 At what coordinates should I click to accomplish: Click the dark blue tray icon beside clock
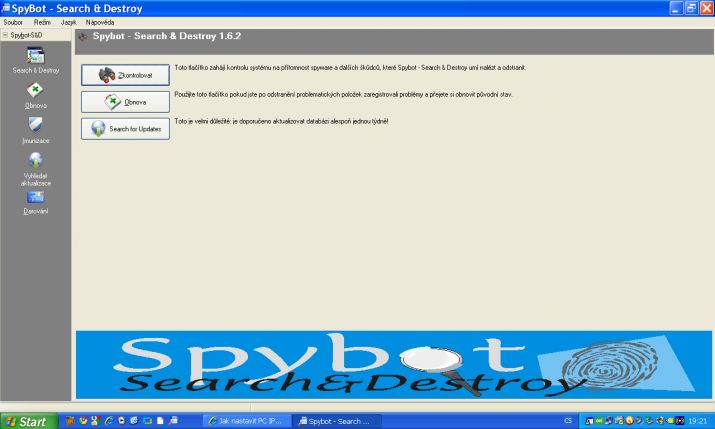click(679, 420)
